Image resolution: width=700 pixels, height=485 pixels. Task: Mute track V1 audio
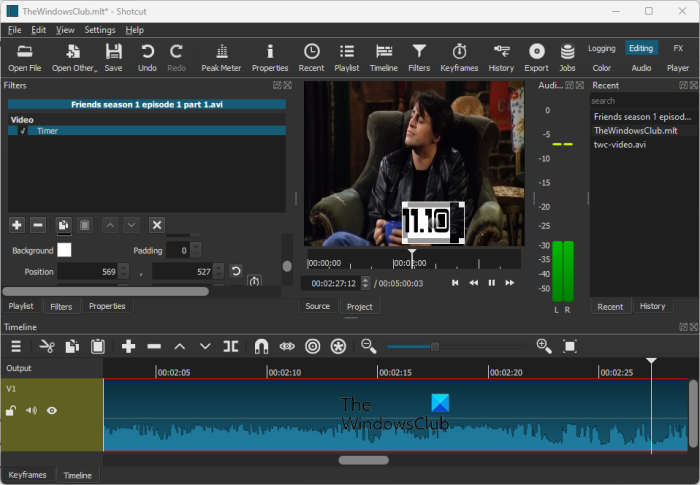[x=31, y=410]
